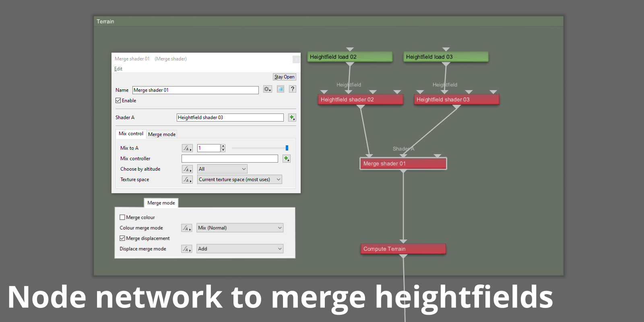Image resolution: width=644 pixels, height=322 pixels.
Task: Click animation icon for Choose by altitude
Action: click(x=187, y=169)
